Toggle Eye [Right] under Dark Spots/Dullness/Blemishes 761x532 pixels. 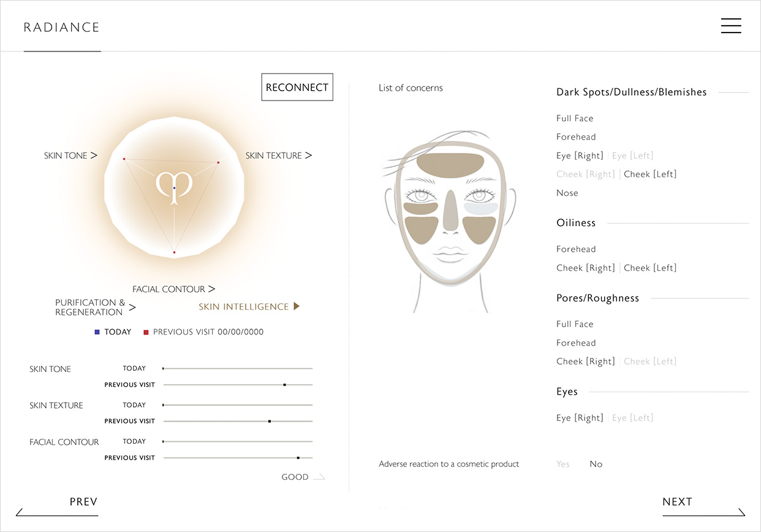(x=580, y=156)
